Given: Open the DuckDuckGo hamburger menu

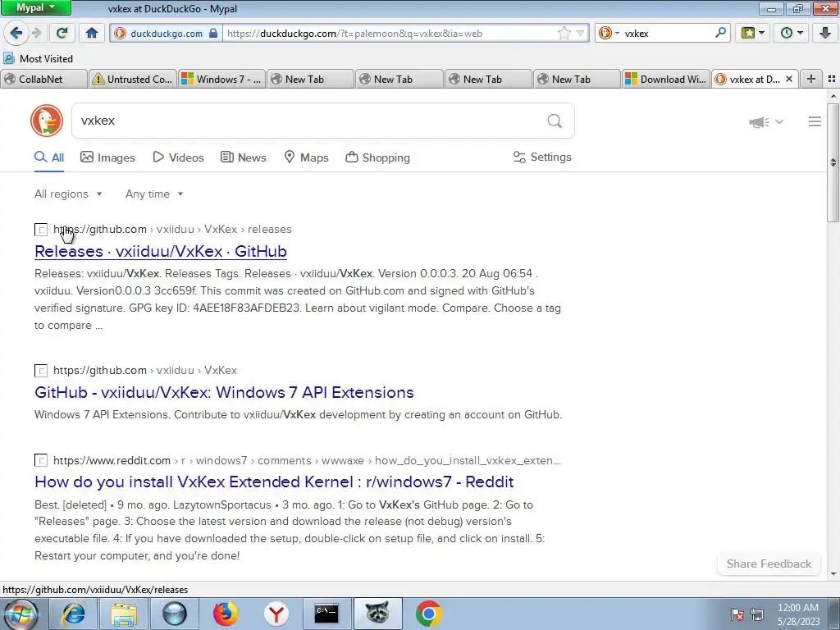Looking at the screenshot, I should [815, 121].
